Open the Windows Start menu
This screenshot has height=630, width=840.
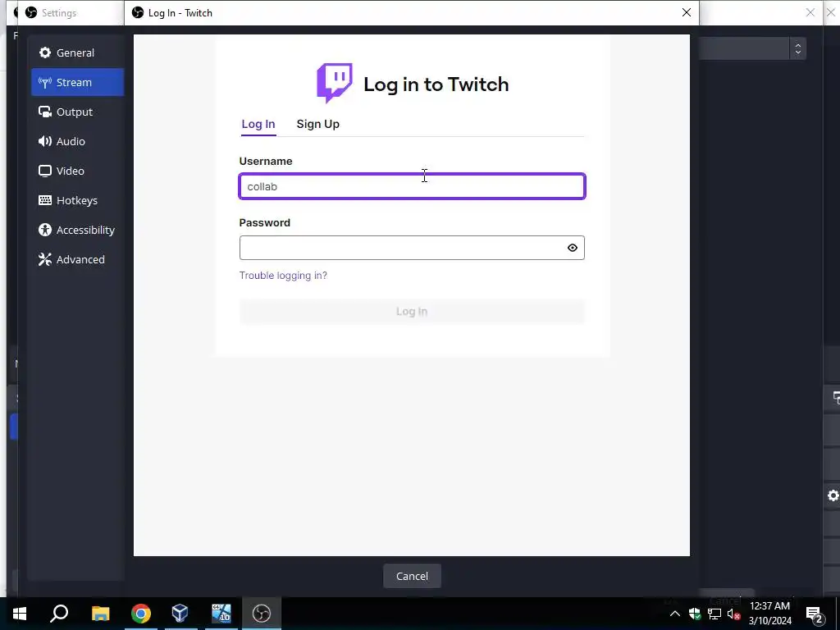[x=20, y=614]
